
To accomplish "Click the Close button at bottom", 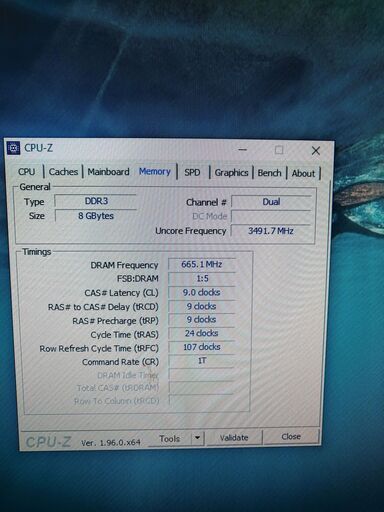I will [291, 436].
